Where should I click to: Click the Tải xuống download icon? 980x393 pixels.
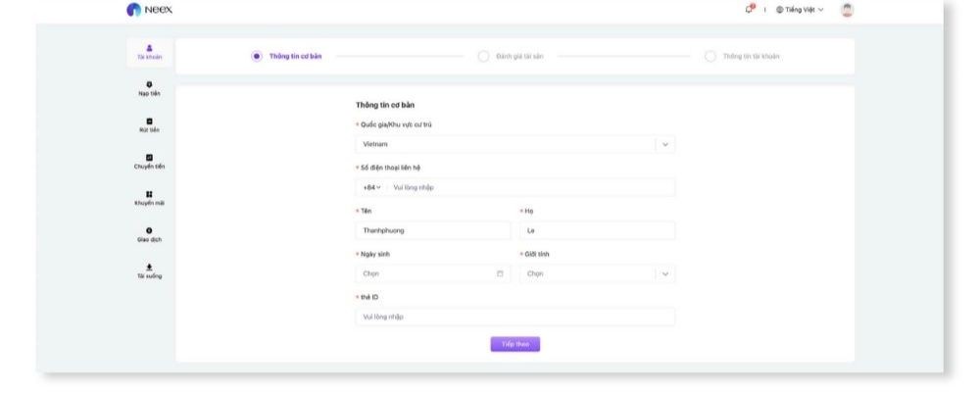click(x=149, y=267)
